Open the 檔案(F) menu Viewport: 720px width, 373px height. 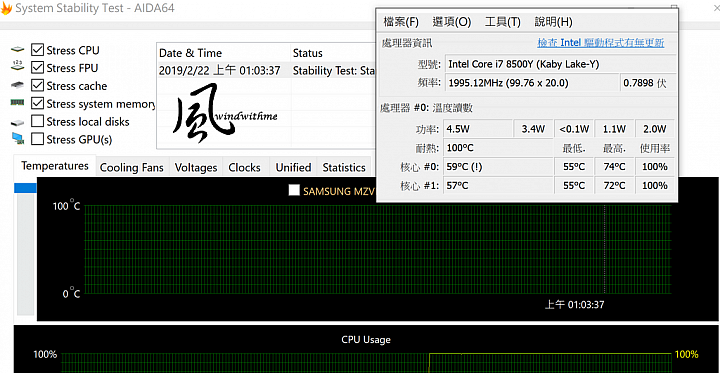coord(401,22)
